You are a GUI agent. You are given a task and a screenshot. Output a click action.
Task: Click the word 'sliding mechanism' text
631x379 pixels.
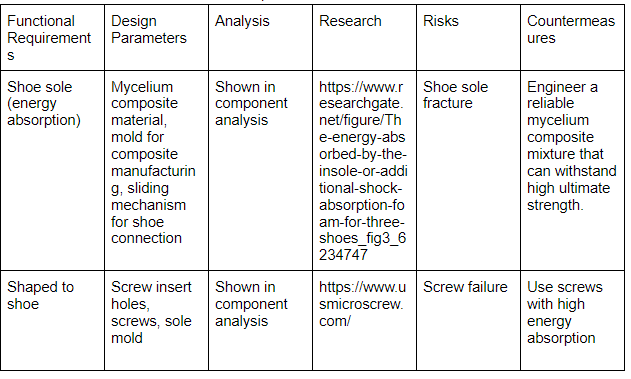click(x=150, y=197)
